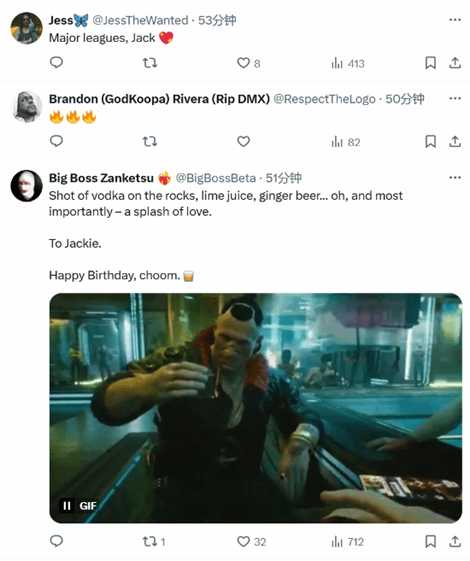Viewport: 470px width, 561px height.
Task: Retweet Big Boss Zanketsu's birthday tweet
Action: (x=154, y=542)
